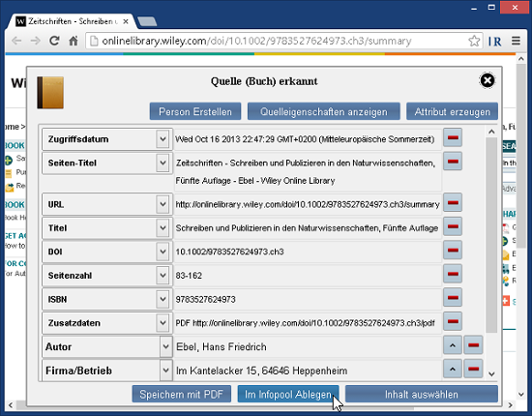The height and width of the screenshot is (416, 532).
Task: Click page horizontal scrollbar left arrow
Action: 11,404
